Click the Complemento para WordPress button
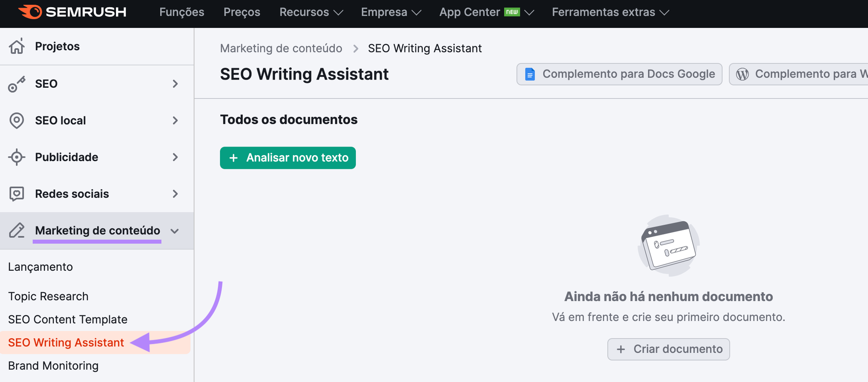This screenshot has height=382, width=868. (x=798, y=74)
